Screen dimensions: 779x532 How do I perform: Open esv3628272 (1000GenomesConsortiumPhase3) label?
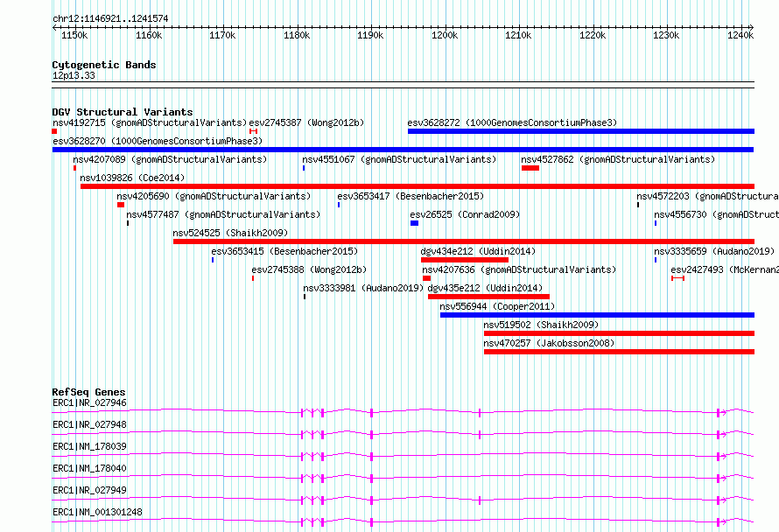[512, 122]
